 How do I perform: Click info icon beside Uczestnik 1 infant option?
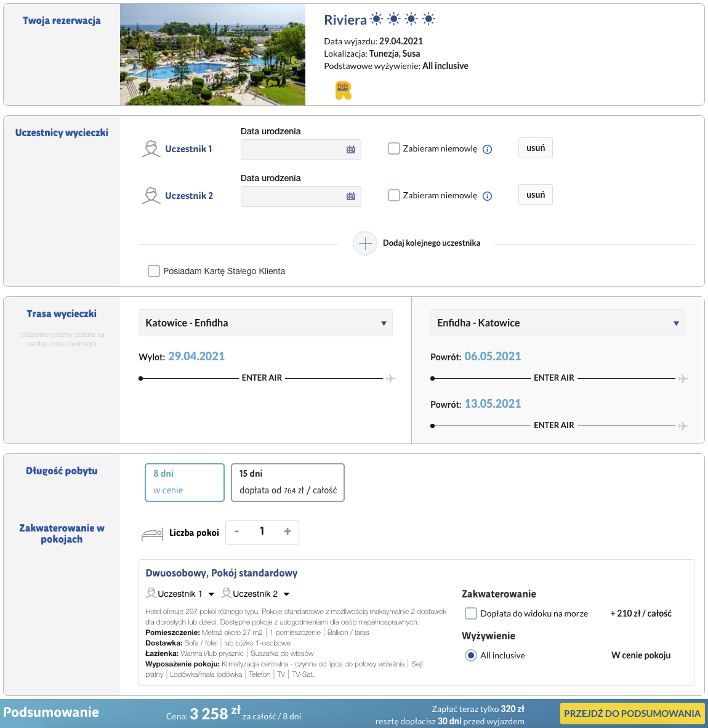pyautogui.click(x=487, y=150)
